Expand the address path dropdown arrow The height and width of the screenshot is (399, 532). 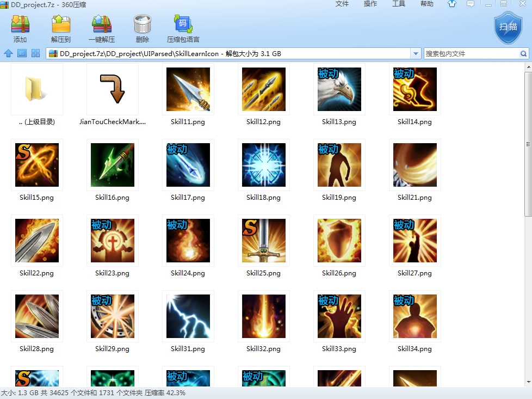(416, 54)
